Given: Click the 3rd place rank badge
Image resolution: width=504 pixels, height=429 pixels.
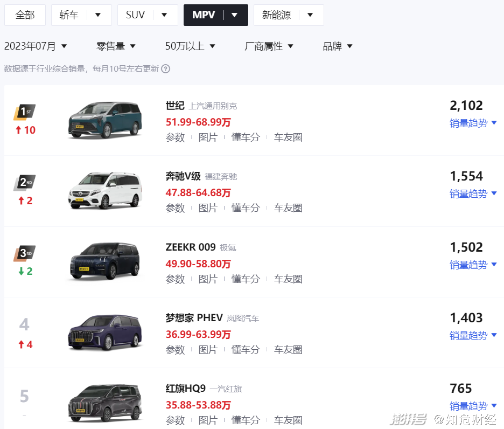Looking at the screenshot, I should tap(25, 253).
